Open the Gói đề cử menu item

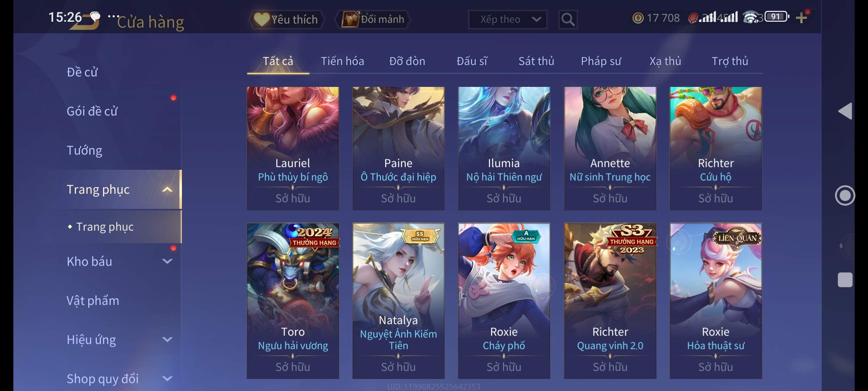coord(92,111)
